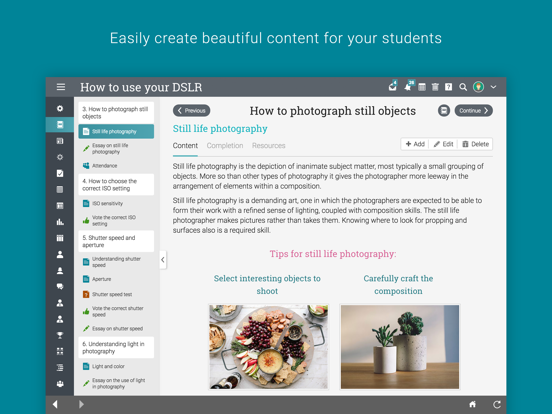Viewport: 552px width, 414px height.
Task: Open the ISO sensitivity page
Action: pyautogui.click(x=116, y=203)
